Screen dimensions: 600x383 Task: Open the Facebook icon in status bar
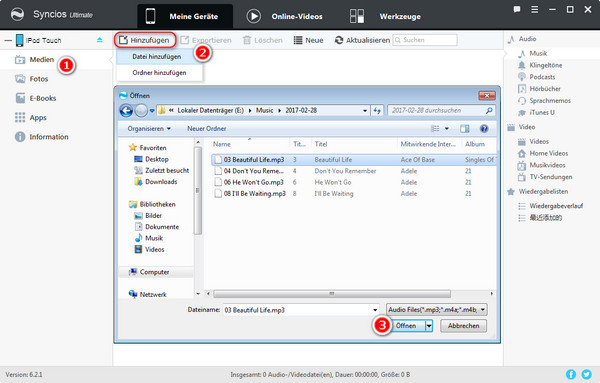click(571, 374)
